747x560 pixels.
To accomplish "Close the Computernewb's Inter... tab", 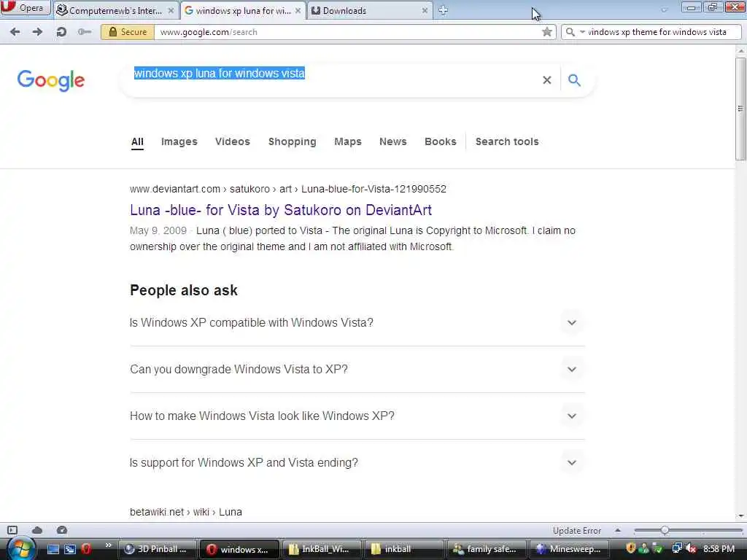I will click(171, 10).
